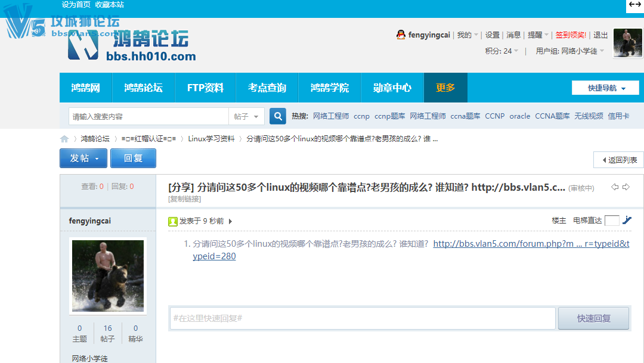Image resolution: width=644 pixels, height=363 pixels.
Task: Click the toggle arrows icon at top right
Action: pos(634,5)
